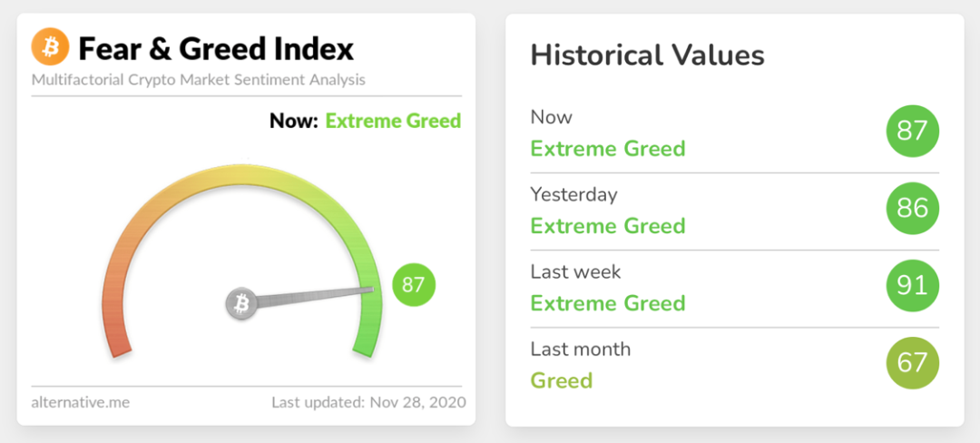
Task: Click the alternative.me source link
Action: click(x=80, y=401)
